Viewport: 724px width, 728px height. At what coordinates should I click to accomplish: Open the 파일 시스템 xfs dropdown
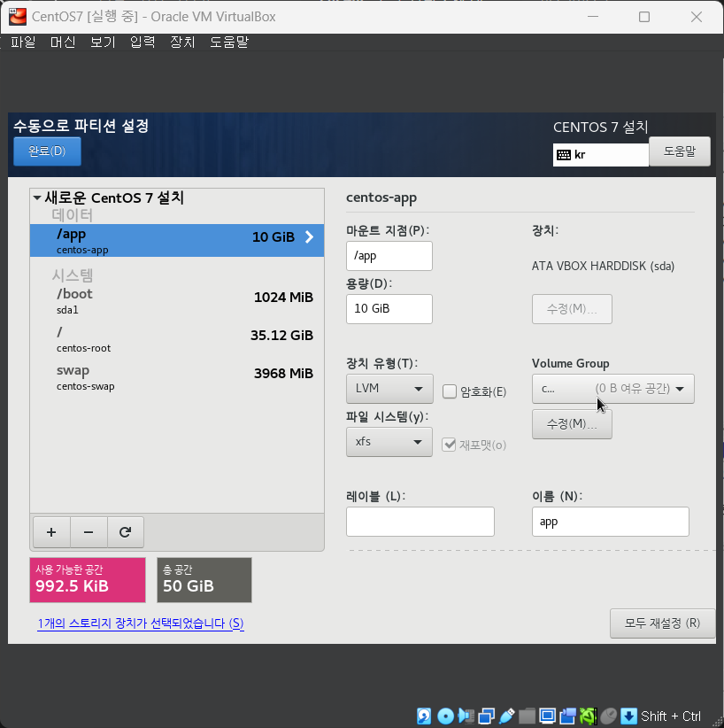(389, 442)
